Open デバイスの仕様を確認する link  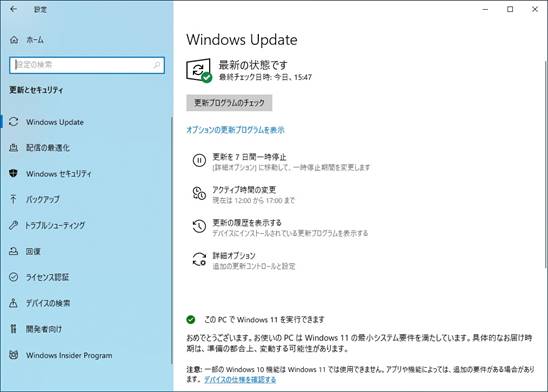(240, 379)
